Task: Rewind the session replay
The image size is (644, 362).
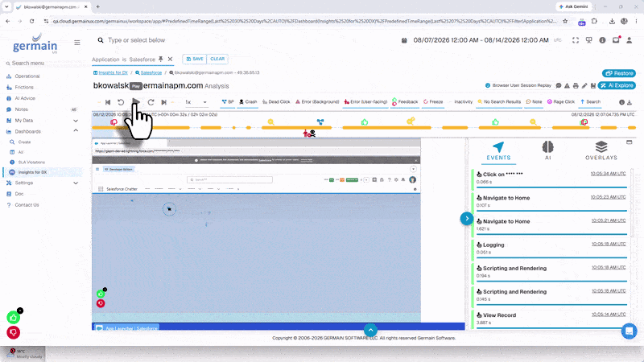Action: 121,102
